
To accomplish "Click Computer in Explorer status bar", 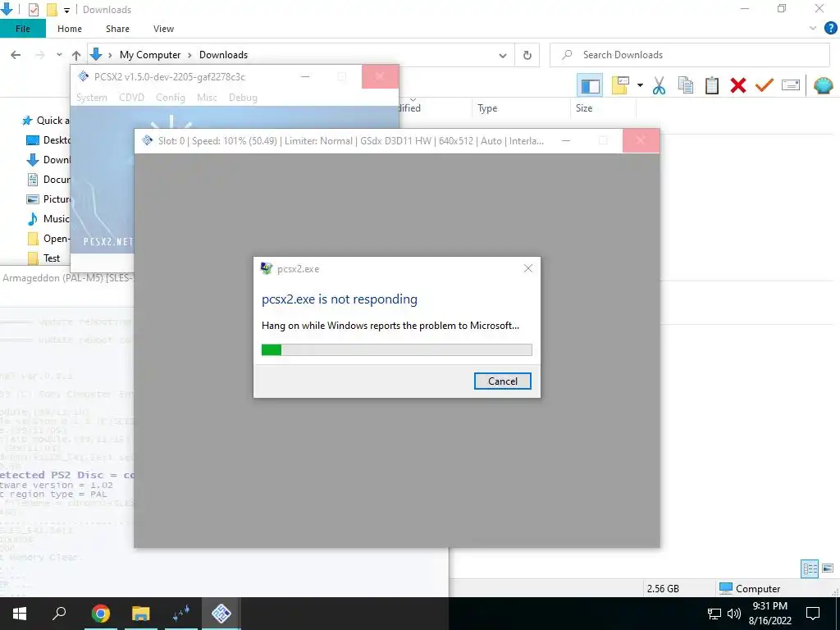I will pyautogui.click(x=750, y=588).
